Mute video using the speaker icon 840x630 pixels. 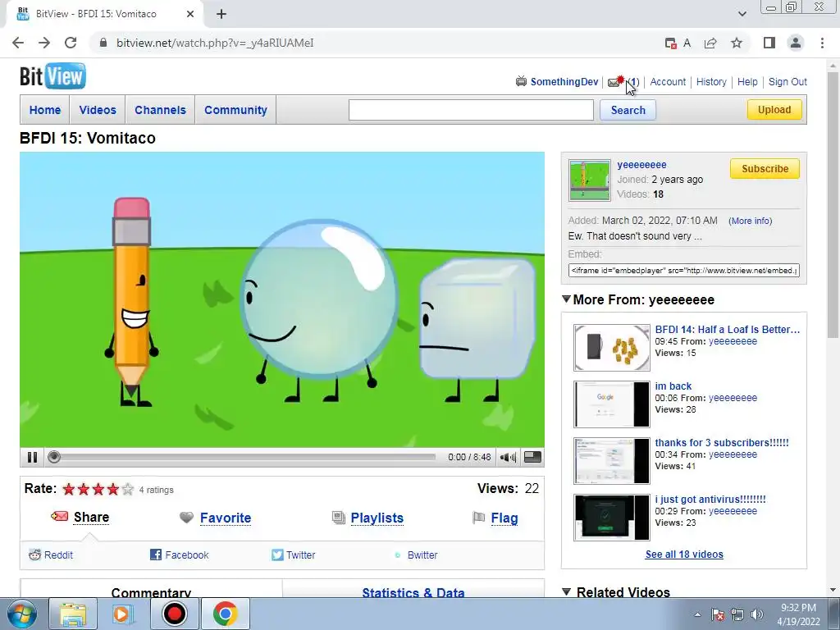(x=508, y=457)
